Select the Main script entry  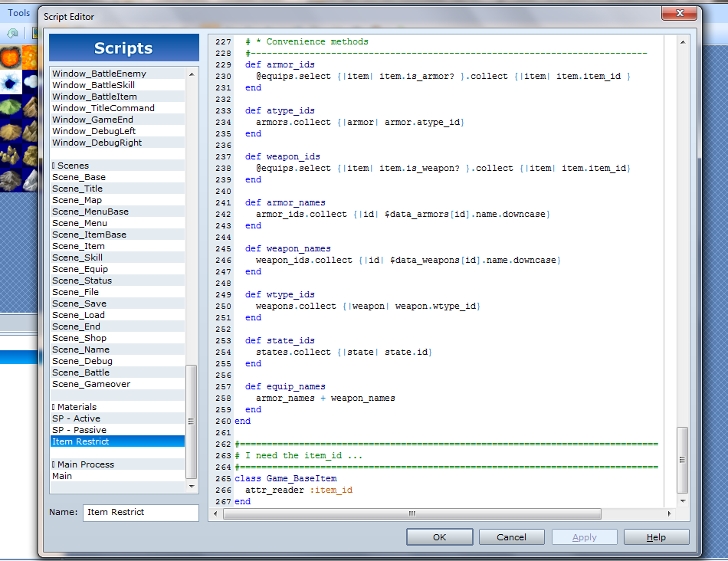tap(62, 476)
